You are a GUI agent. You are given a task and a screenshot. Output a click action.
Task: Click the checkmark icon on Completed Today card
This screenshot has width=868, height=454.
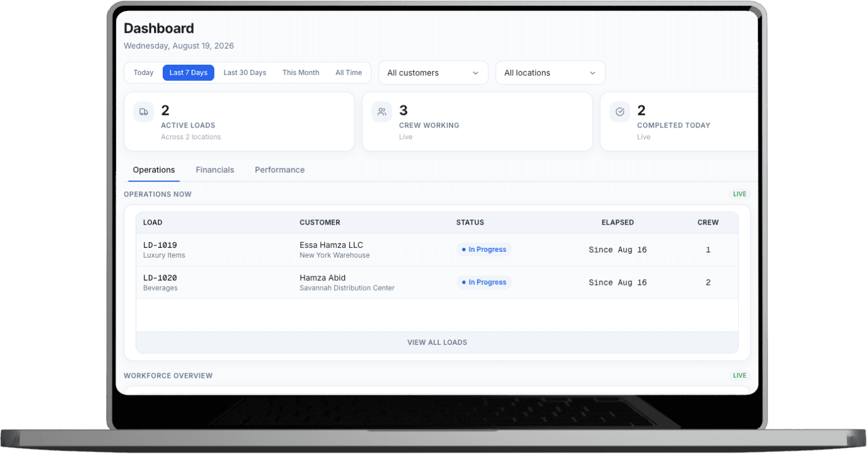coord(620,112)
